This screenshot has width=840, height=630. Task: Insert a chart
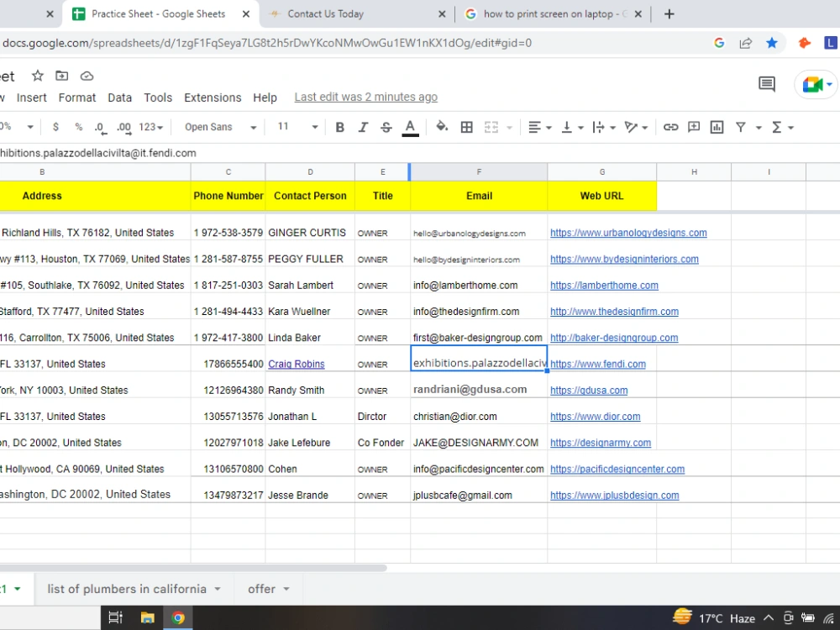717,127
